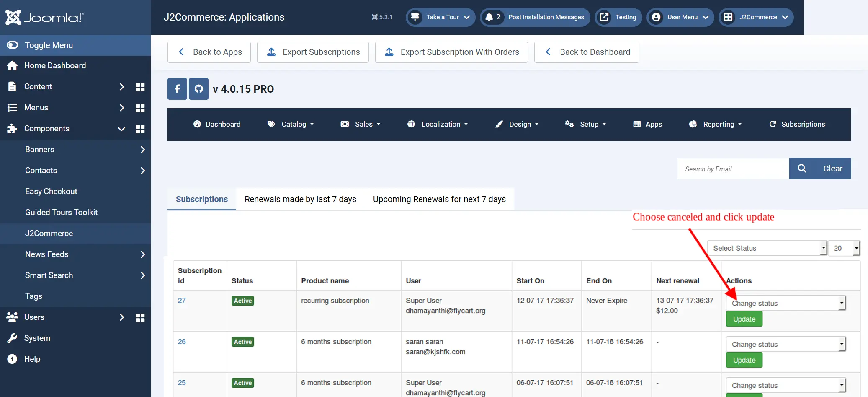Select the Subscriptions tab
This screenshot has width=868, height=397.
pos(202,199)
